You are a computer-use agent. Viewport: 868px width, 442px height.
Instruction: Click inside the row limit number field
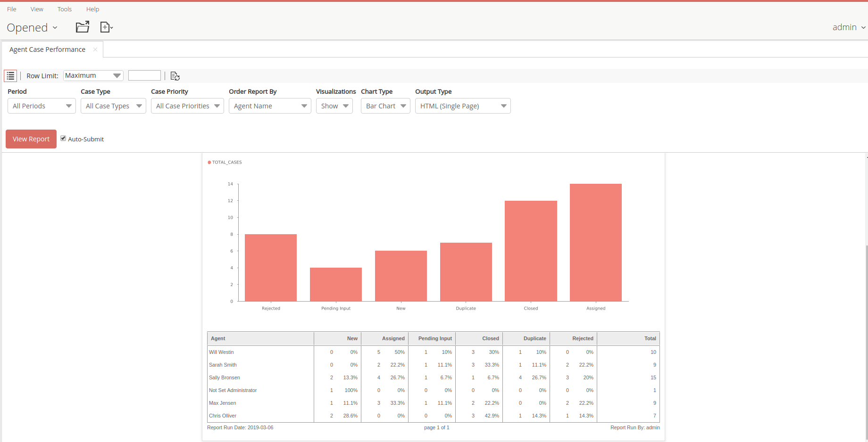click(x=144, y=75)
